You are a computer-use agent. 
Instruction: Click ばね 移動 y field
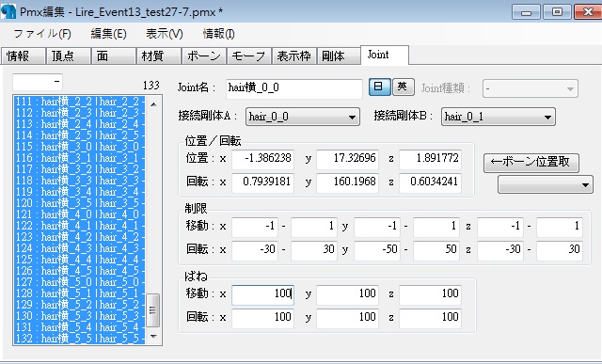click(x=347, y=294)
